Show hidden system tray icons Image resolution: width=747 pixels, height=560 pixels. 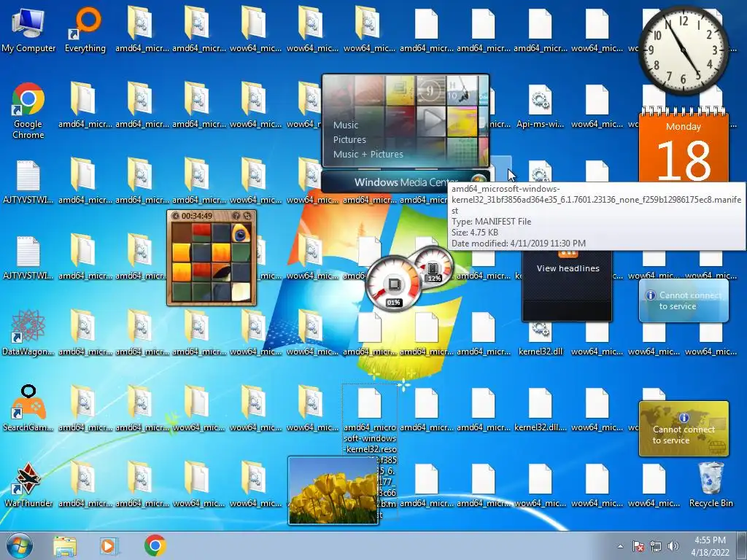coord(620,546)
